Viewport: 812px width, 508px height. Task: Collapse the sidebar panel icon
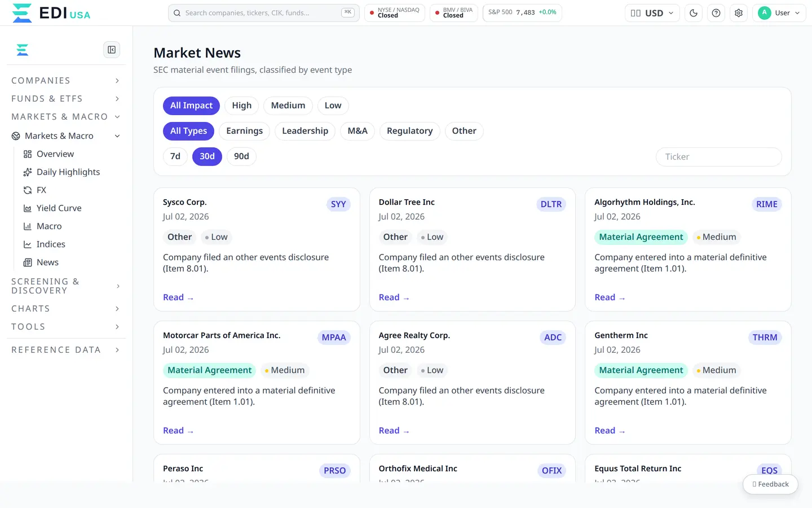coord(112,50)
